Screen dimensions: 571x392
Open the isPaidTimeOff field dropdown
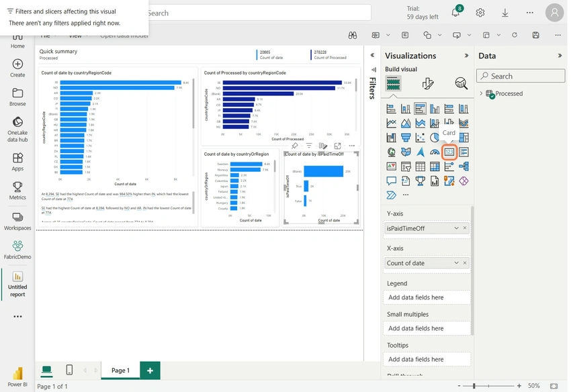tap(456, 228)
